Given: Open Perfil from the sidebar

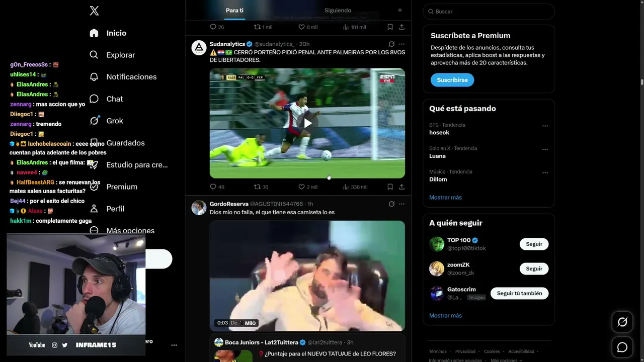Looking at the screenshot, I should tap(107, 209).
